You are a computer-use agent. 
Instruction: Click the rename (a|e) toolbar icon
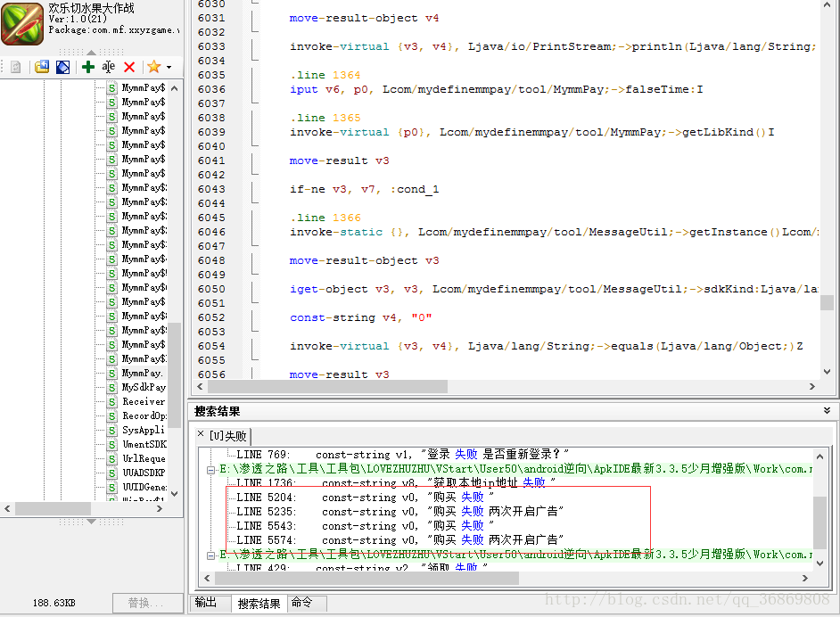coord(108,67)
